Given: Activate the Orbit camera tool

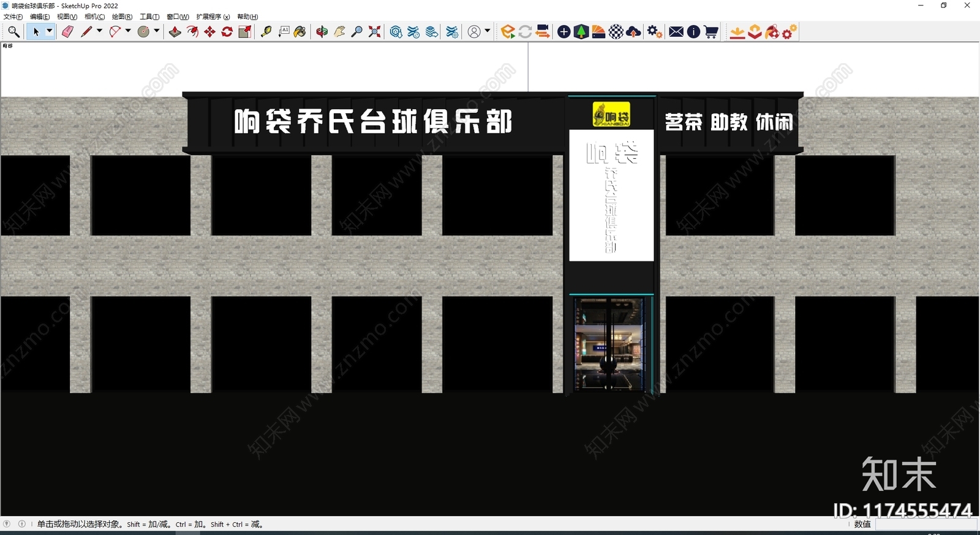Looking at the screenshot, I should 322,32.
